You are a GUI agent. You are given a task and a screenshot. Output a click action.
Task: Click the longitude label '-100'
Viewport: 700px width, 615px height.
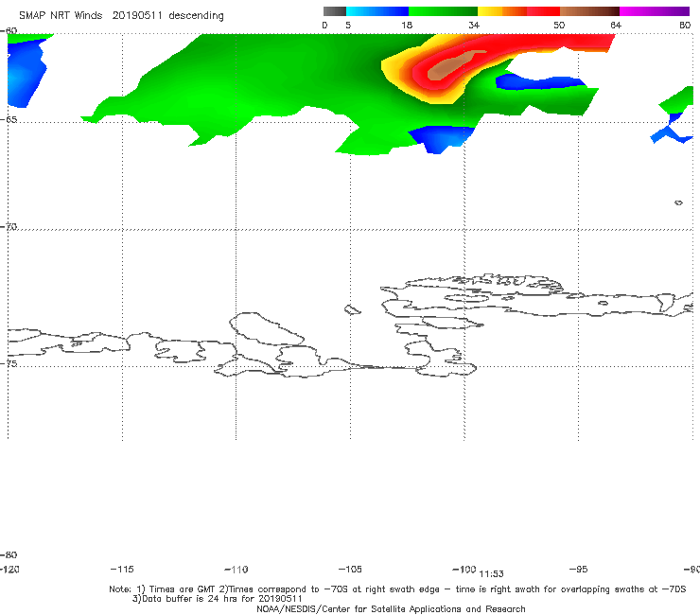coord(464,569)
